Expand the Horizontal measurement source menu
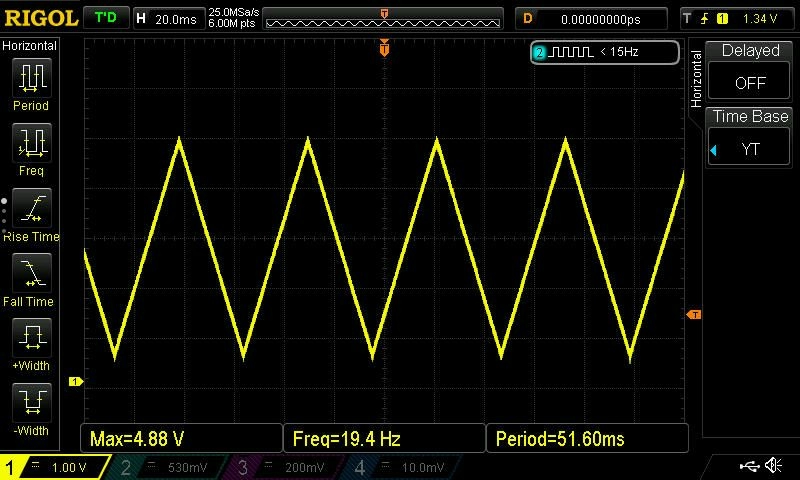Viewport: 800px width, 480px height. coord(31,46)
